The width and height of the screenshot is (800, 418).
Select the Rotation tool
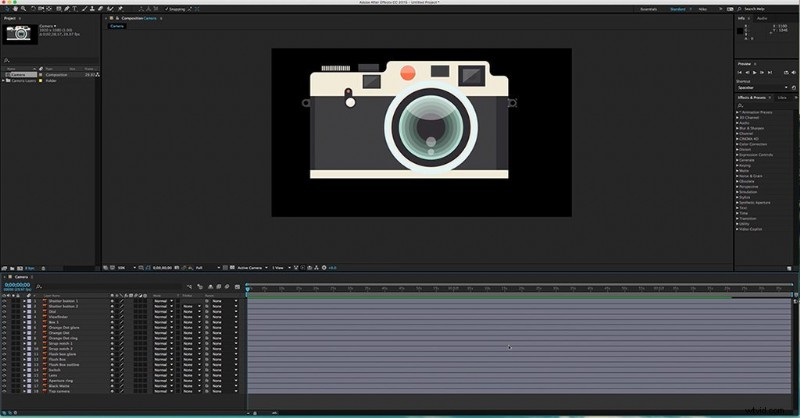tap(33, 9)
